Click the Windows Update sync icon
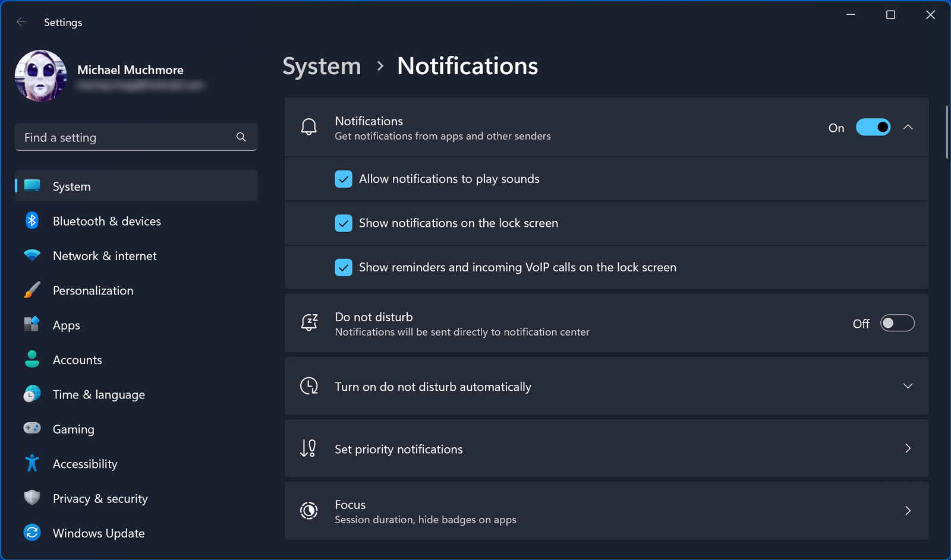The image size is (951, 560). click(x=32, y=533)
